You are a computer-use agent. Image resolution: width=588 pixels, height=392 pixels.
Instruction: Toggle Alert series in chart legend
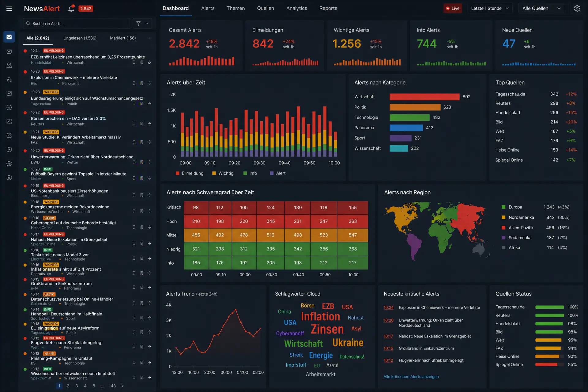coord(278,173)
